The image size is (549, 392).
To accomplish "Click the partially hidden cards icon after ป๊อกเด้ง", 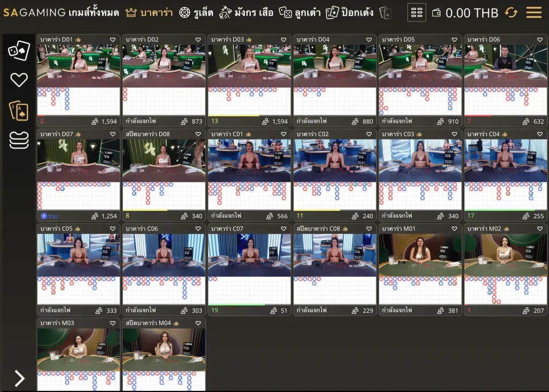I will (385, 12).
